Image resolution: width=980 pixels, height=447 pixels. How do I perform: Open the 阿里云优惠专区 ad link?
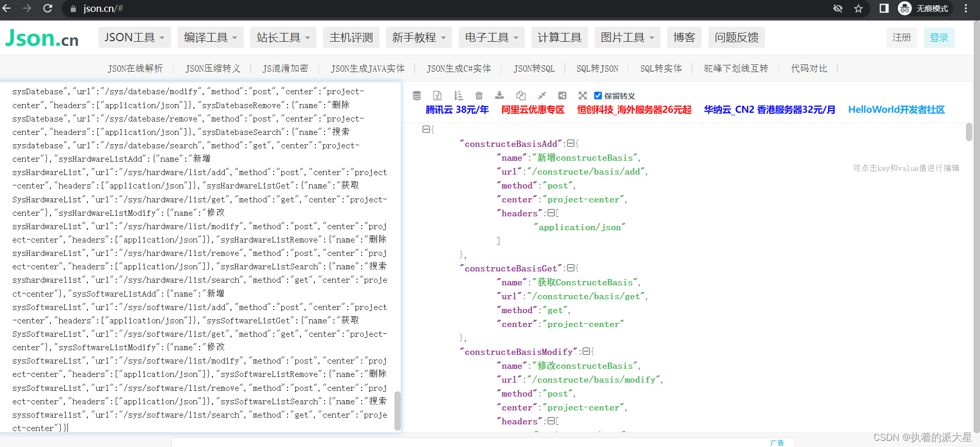(x=533, y=110)
